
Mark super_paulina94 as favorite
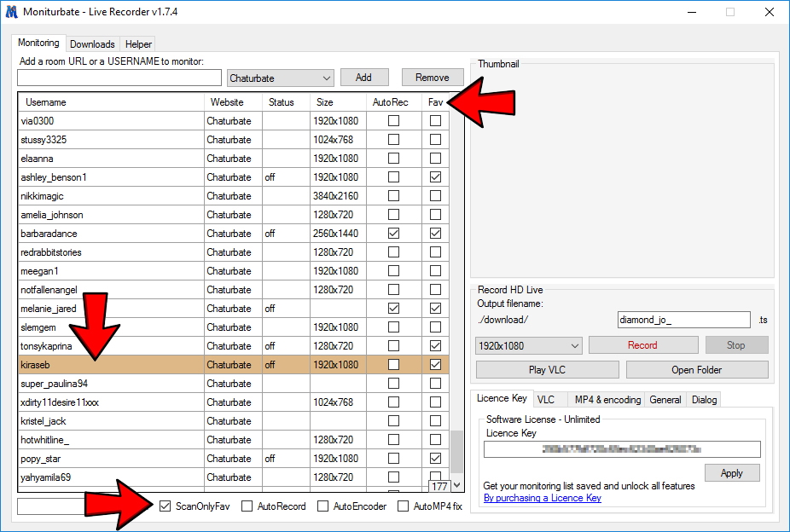[x=435, y=384]
